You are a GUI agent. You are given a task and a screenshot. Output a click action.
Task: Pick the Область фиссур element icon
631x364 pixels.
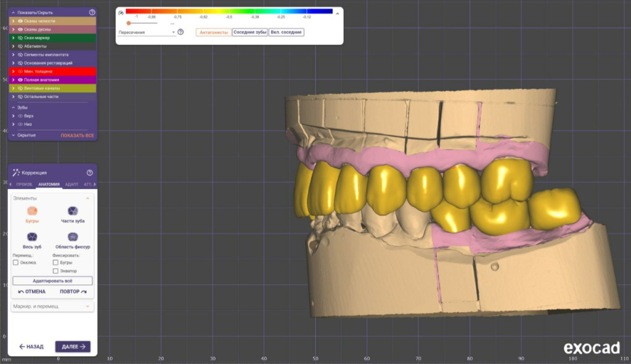click(x=73, y=237)
